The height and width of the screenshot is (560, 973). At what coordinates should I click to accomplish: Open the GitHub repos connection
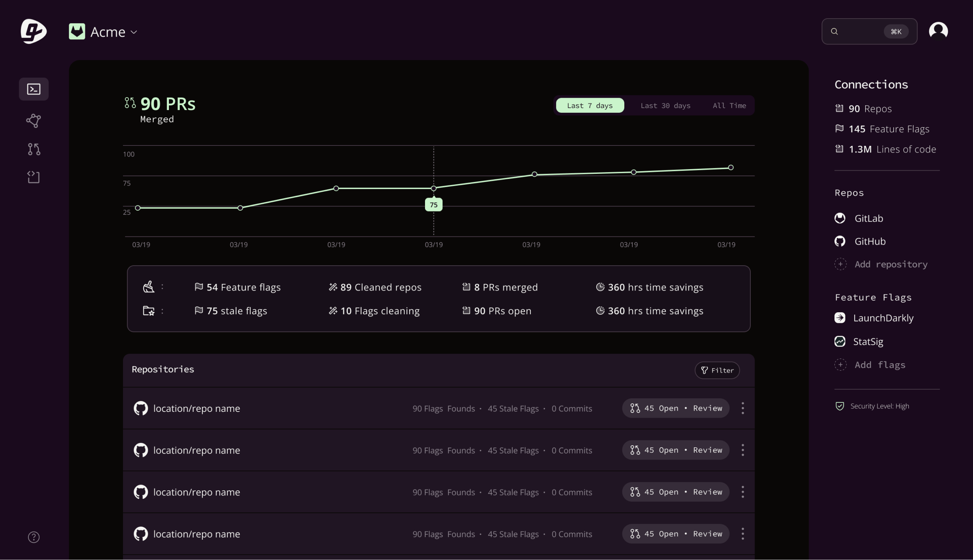[x=860, y=241]
